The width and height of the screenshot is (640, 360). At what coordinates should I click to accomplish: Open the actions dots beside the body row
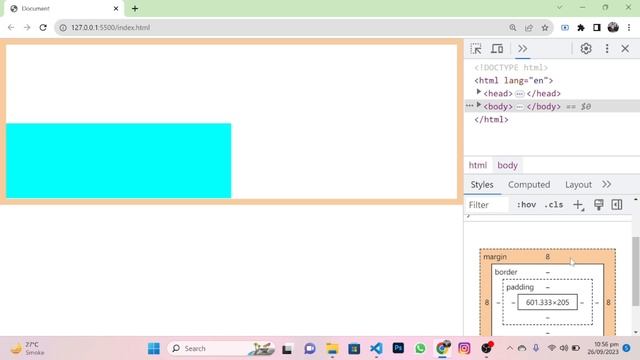pos(469,106)
